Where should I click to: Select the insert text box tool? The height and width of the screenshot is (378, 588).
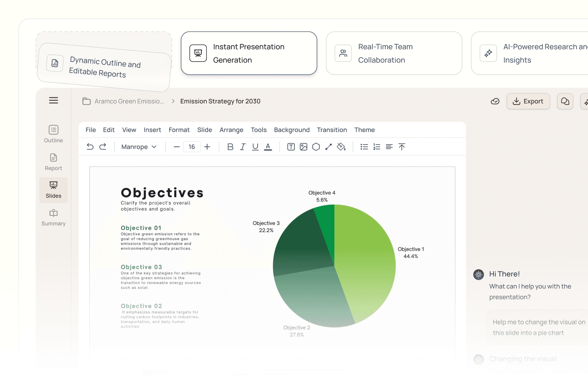(291, 146)
